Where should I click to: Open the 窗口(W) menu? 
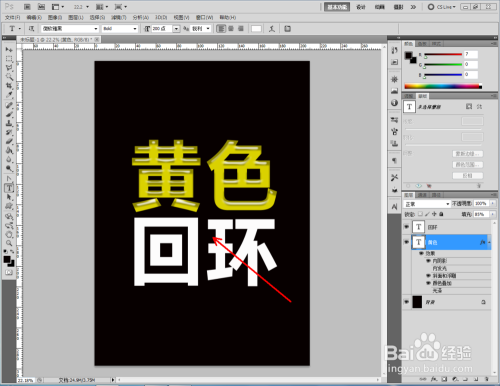click(x=204, y=17)
